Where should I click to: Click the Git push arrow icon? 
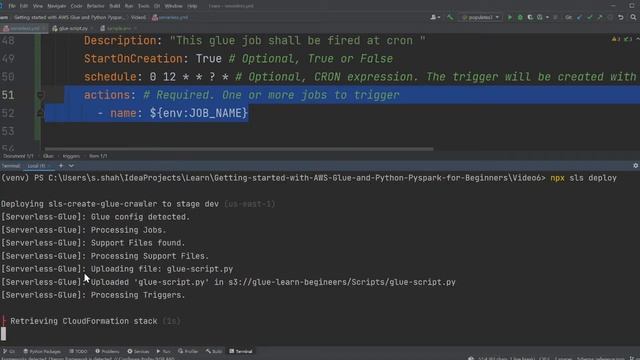tap(600, 18)
